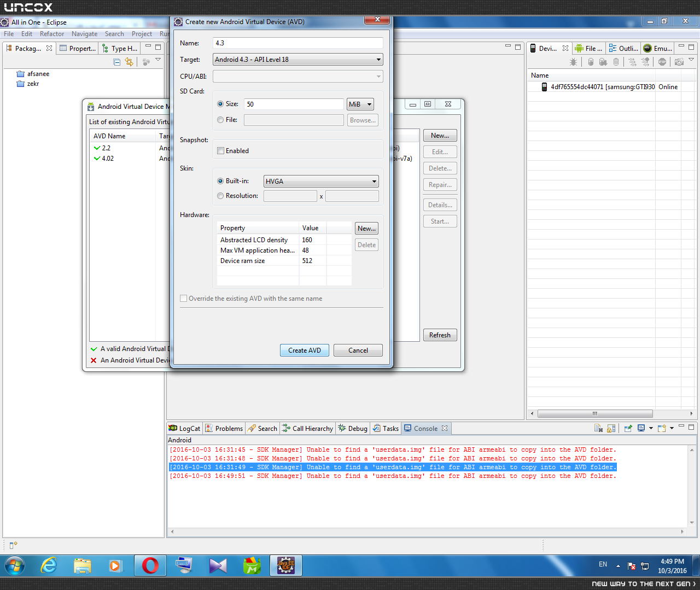Click Dump HPROF file icon in Devices toolbar

tap(603, 62)
